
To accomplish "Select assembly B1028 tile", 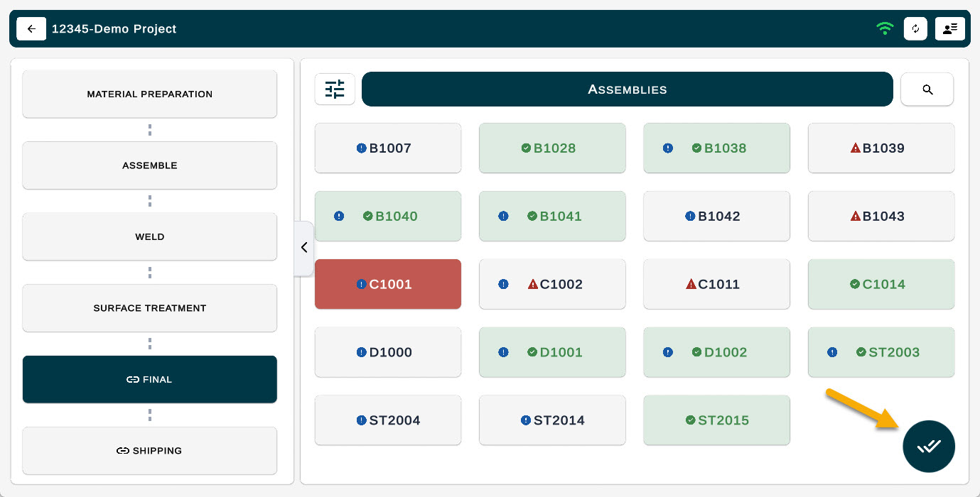I will pyautogui.click(x=552, y=148).
